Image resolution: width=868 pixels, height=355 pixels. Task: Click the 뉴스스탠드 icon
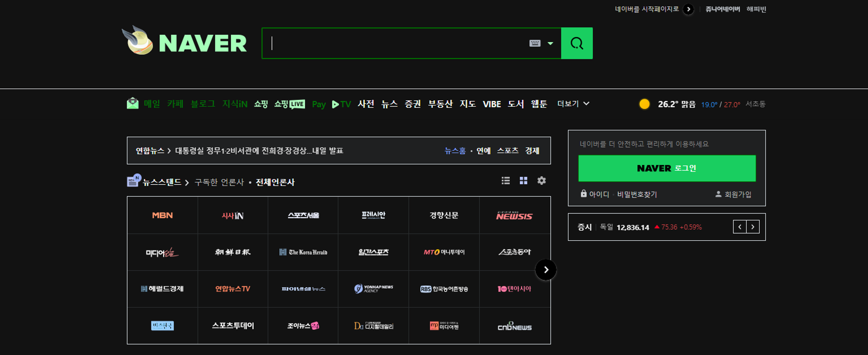[134, 180]
